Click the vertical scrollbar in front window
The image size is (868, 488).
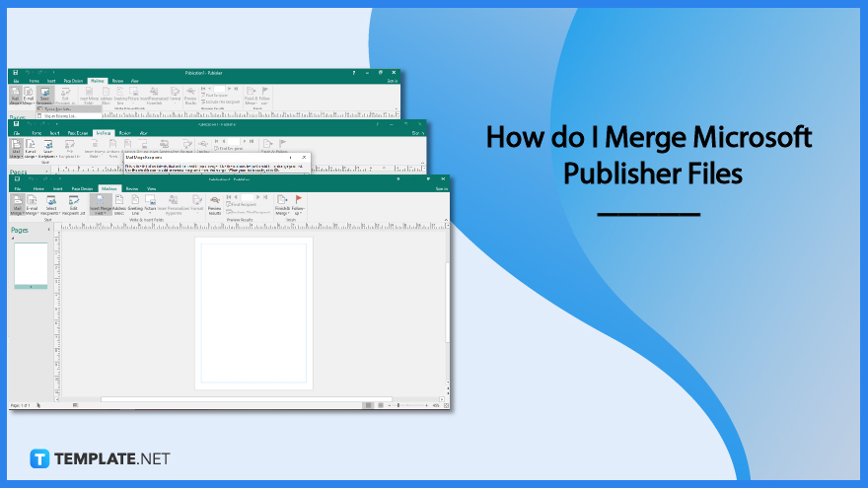(448, 302)
